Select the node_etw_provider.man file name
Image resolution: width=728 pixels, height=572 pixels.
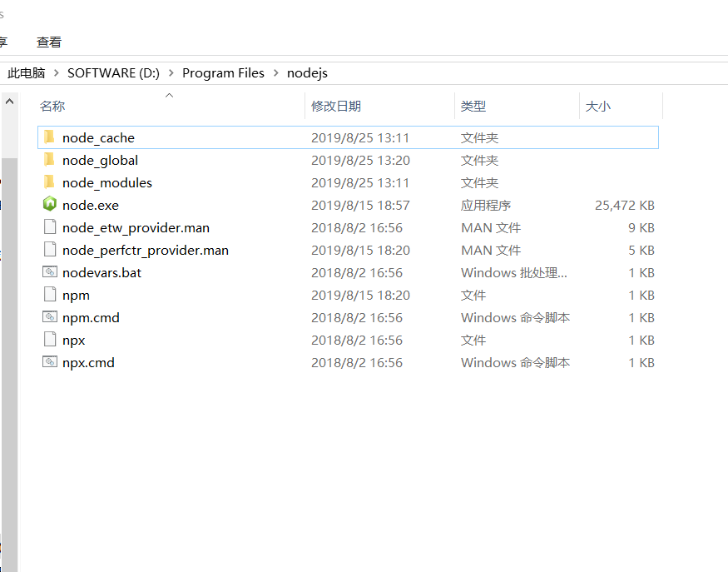point(136,227)
